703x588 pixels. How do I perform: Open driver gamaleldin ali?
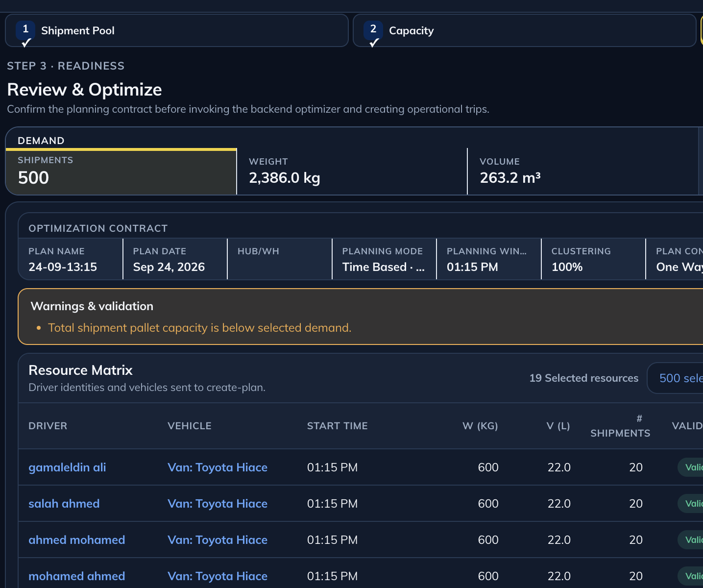pos(67,467)
